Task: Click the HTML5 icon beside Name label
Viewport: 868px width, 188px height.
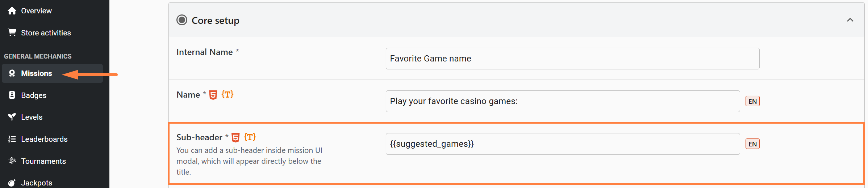Action: (x=213, y=95)
